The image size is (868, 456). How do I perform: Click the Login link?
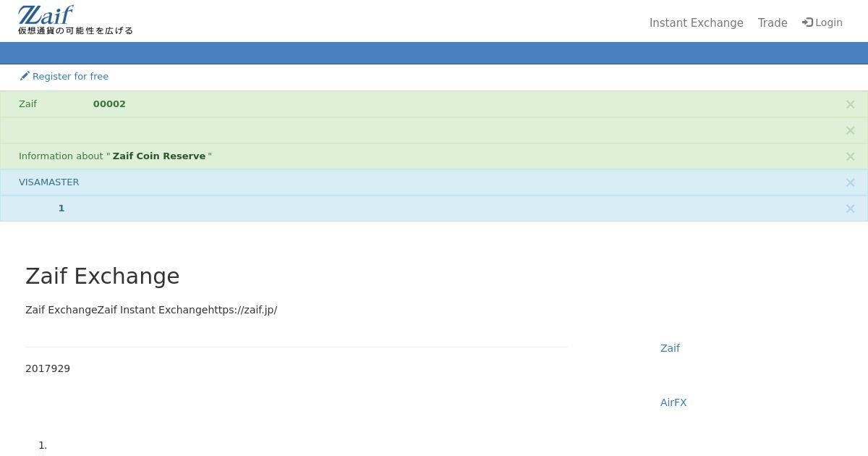[x=822, y=22]
